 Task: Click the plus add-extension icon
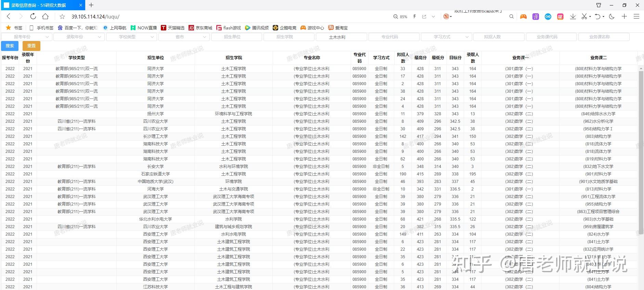(x=624, y=16)
